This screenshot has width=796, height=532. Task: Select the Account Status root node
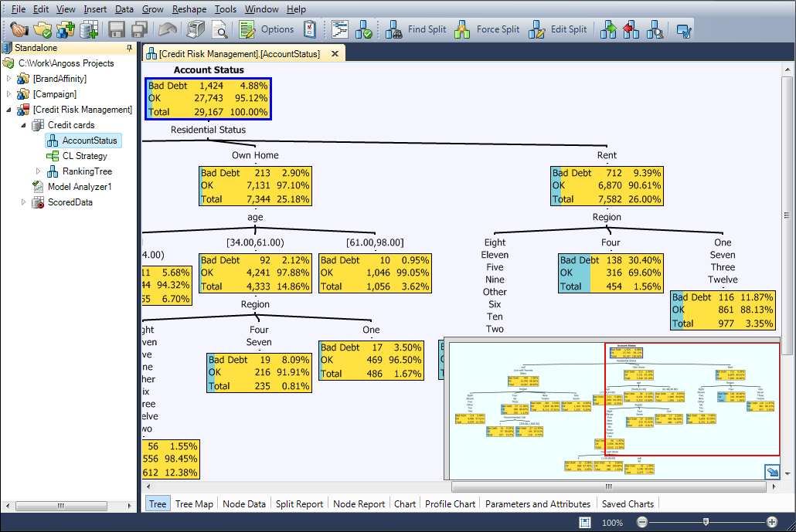click(208, 99)
